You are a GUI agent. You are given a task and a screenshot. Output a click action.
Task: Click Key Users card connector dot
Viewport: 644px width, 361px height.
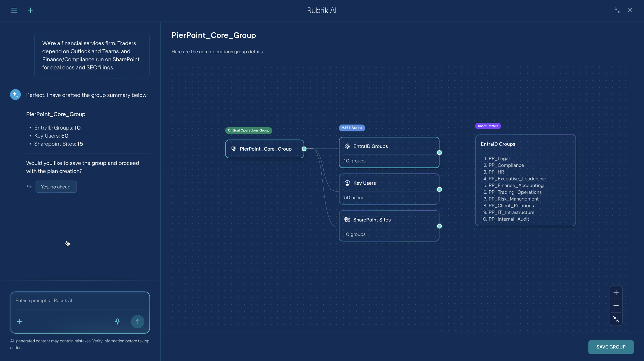[439, 189]
